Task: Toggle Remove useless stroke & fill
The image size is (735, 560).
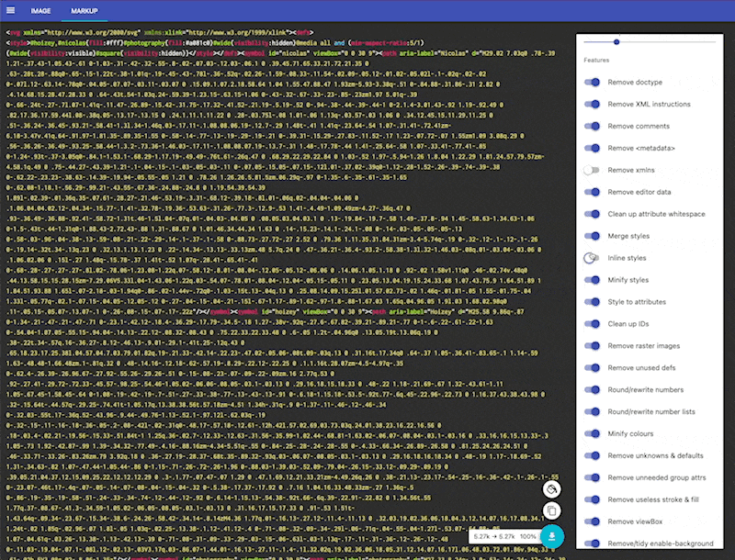Action: [592, 500]
